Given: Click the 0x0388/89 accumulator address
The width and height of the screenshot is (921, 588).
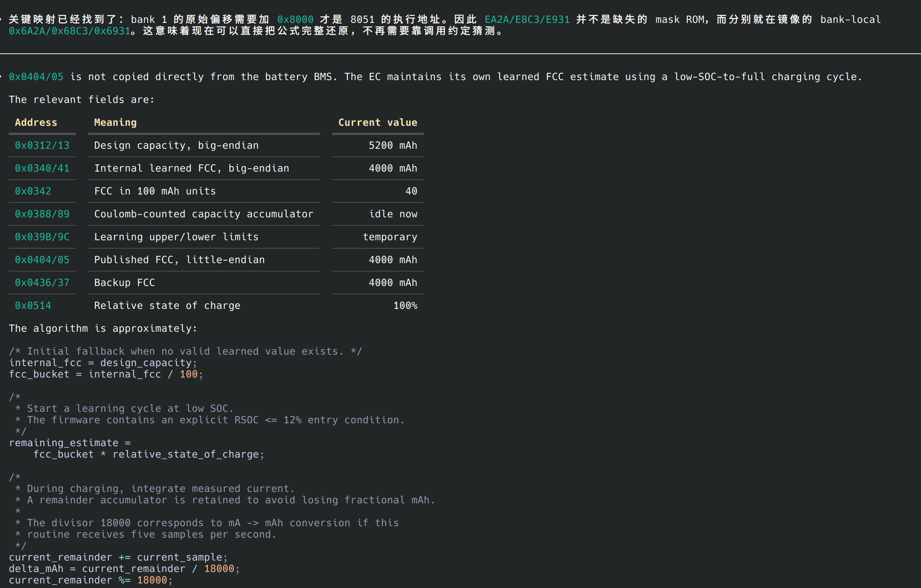Looking at the screenshot, I should (x=42, y=214).
